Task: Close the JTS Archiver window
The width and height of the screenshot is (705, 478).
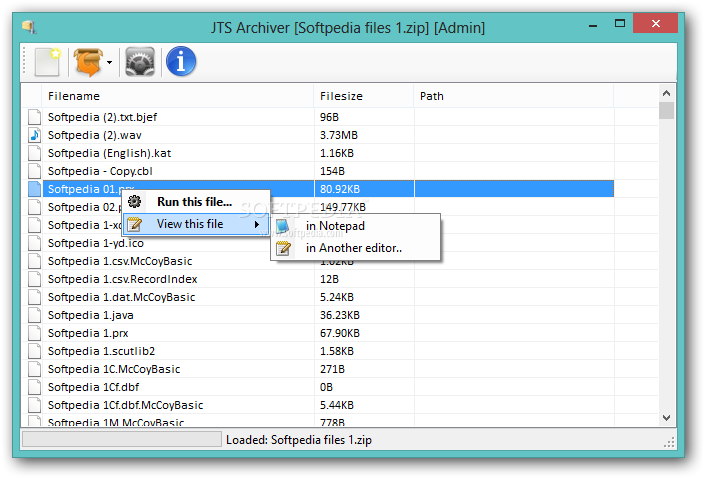Action: (x=656, y=23)
